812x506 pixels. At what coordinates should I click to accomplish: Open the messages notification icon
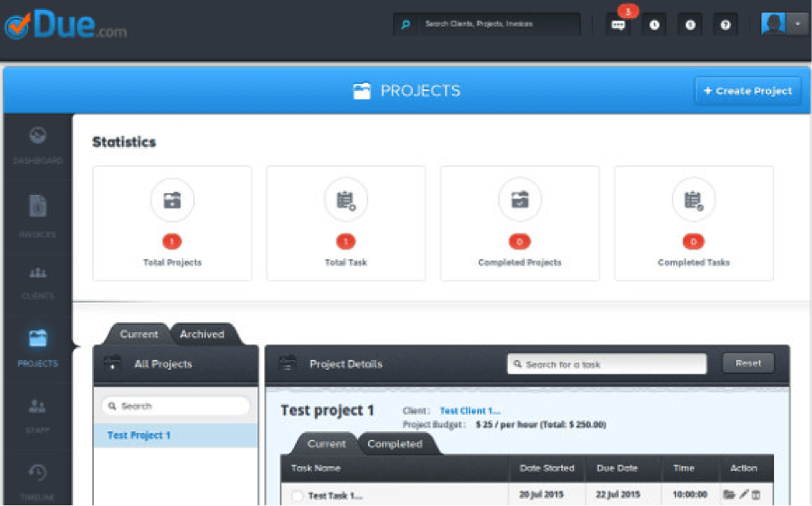(x=618, y=25)
